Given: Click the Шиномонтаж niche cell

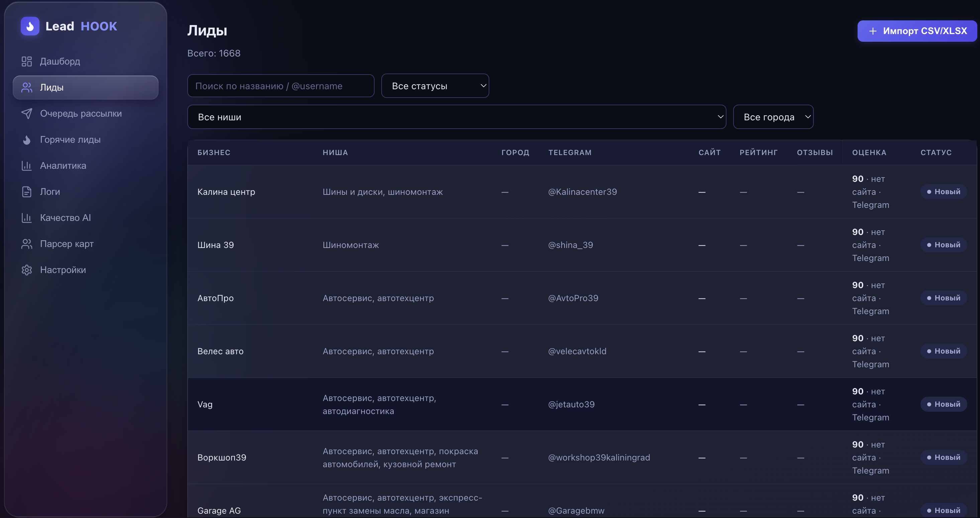Looking at the screenshot, I should click(x=351, y=245).
